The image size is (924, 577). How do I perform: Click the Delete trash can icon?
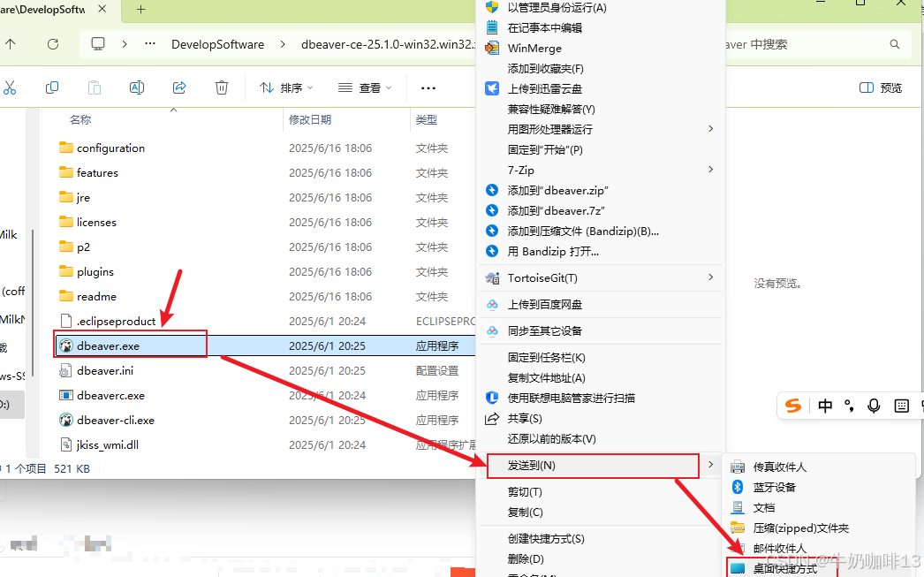coord(222,87)
